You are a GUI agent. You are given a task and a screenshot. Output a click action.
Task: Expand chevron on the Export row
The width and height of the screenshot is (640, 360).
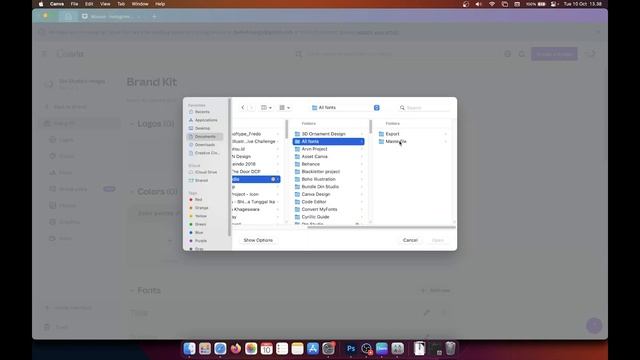tap(445, 134)
